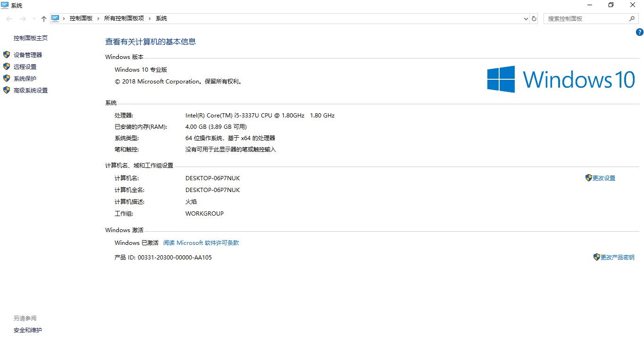Click shield icon next to 更改设置

pos(588,178)
